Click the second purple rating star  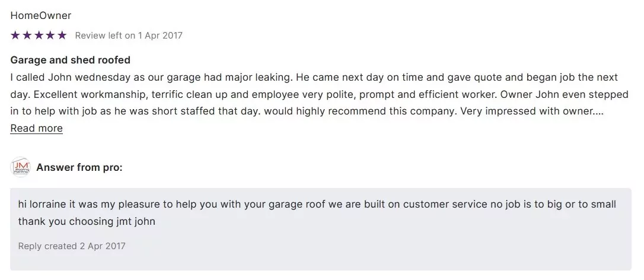(x=27, y=36)
